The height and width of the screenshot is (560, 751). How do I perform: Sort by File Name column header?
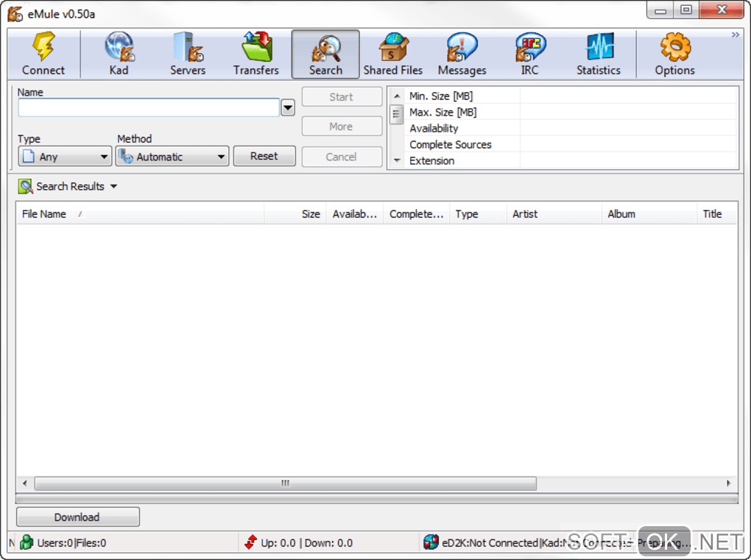pos(140,214)
